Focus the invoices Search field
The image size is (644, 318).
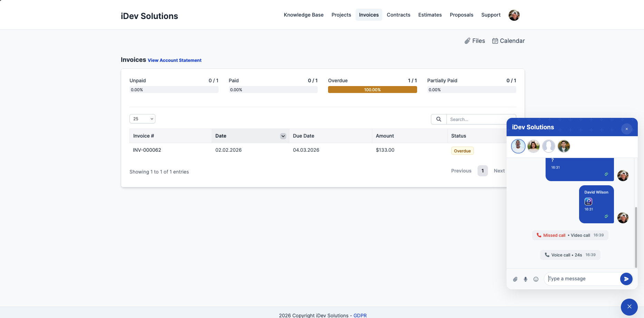481,119
